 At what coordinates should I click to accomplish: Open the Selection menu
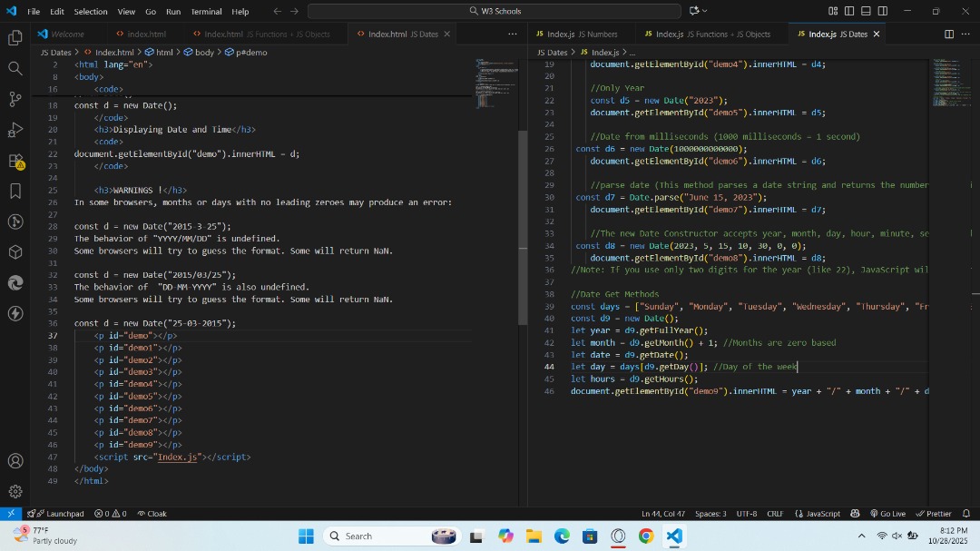pyautogui.click(x=91, y=11)
